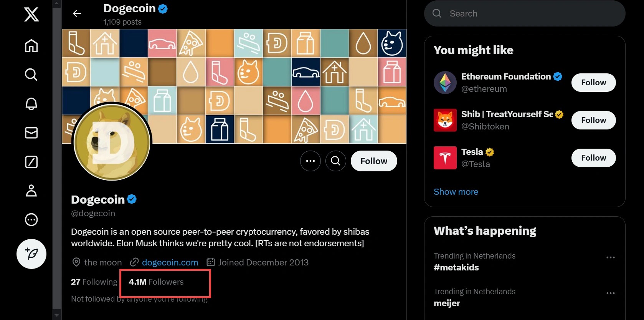Viewport: 644px width, 320px height.
Task: Open the dogecoin.com link
Action: pyautogui.click(x=170, y=262)
